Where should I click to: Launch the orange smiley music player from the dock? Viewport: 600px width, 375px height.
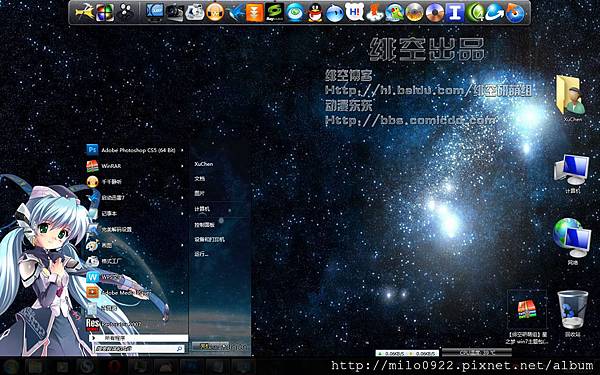tap(215, 12)
